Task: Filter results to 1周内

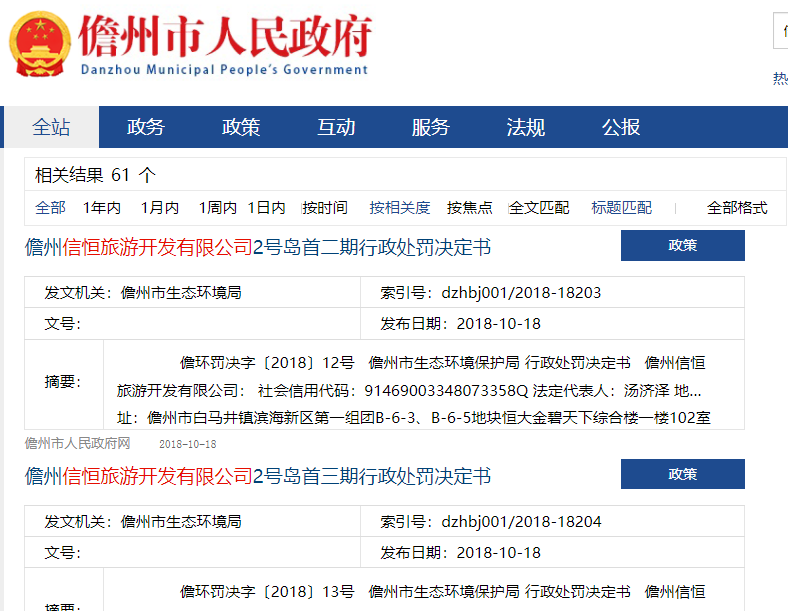Action: click(217, 207)
